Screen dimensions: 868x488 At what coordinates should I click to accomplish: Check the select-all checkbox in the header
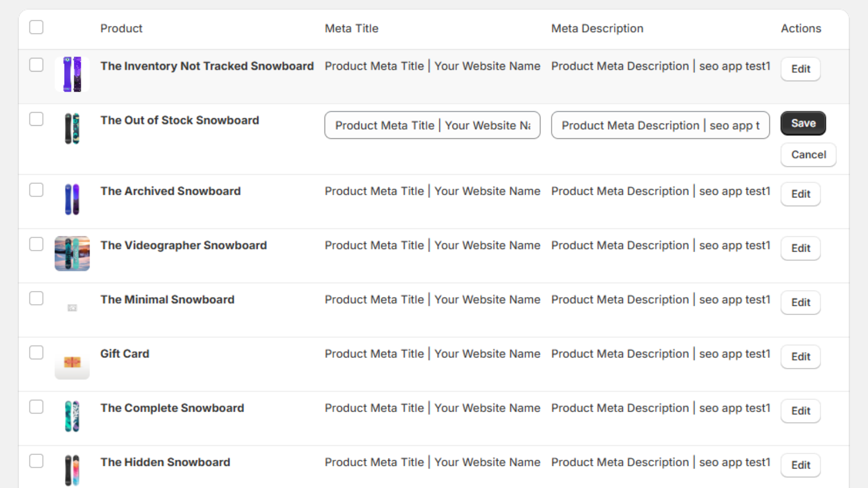coord(36,27)
